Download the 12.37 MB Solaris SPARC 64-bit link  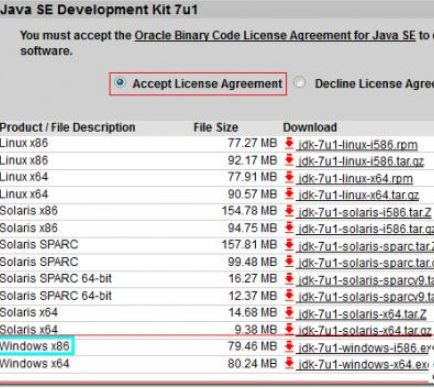coord(366,297)
